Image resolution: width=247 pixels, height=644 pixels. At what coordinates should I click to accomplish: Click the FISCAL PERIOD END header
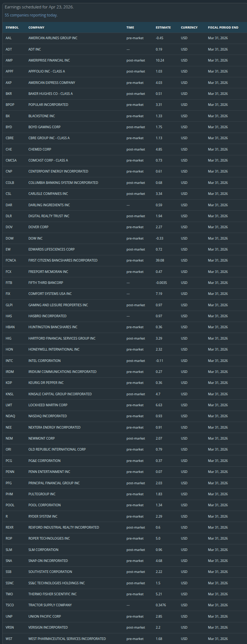[x=223, y=27]
